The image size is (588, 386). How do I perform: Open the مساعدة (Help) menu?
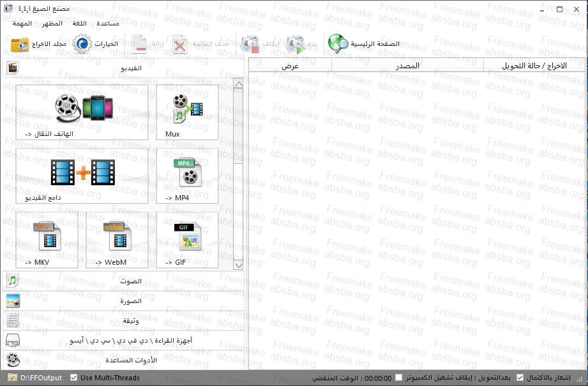(x=108, y=23)
